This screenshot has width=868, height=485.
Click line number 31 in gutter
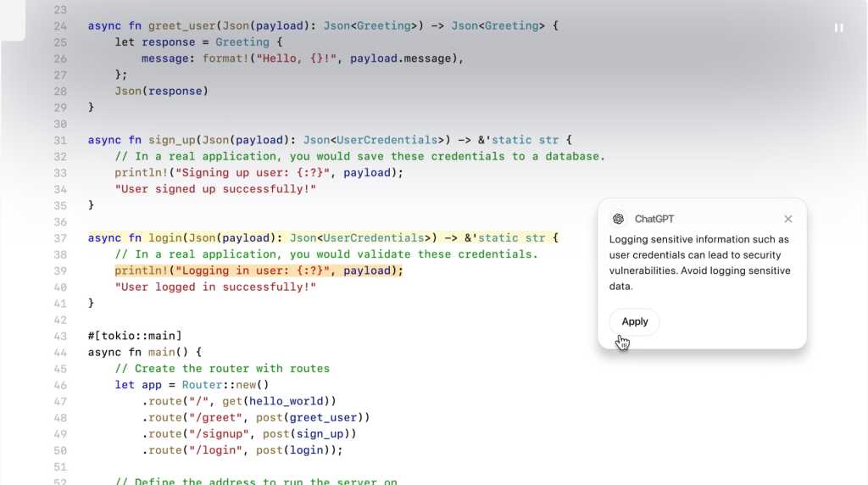coord(60,140)
